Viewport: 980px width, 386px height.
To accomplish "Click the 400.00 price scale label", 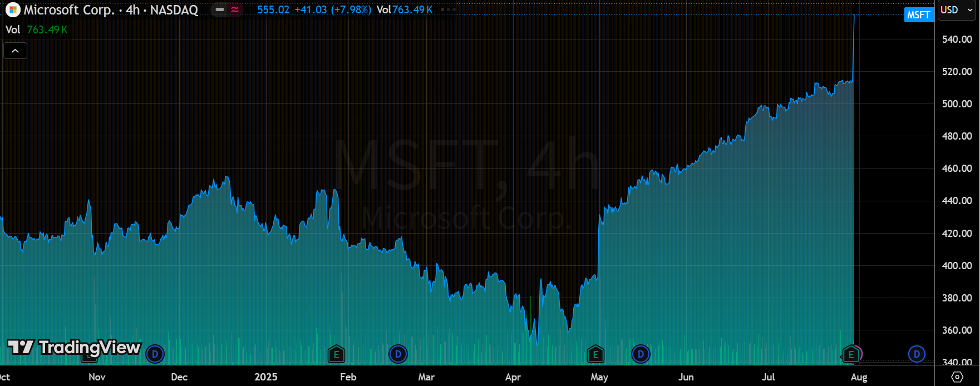I will [957, 266].
